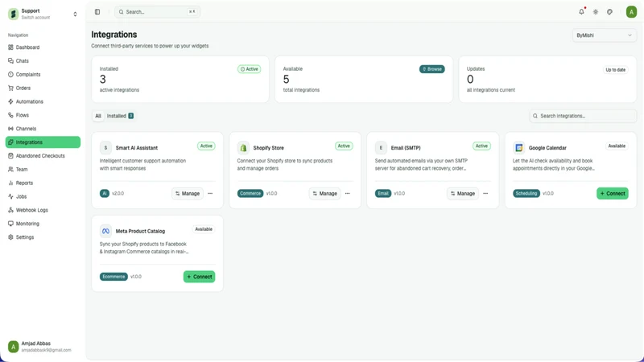Switch theme with the sun icon

596,12
